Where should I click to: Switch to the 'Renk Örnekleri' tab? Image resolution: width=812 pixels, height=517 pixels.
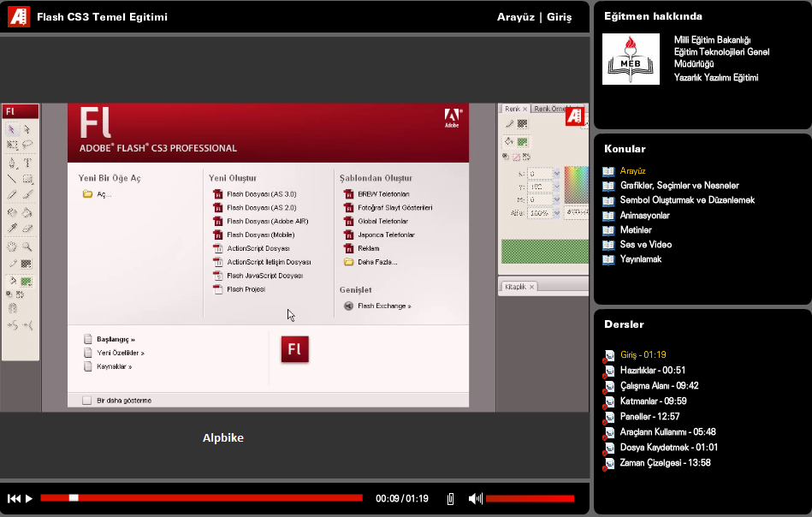coord(549,109)
